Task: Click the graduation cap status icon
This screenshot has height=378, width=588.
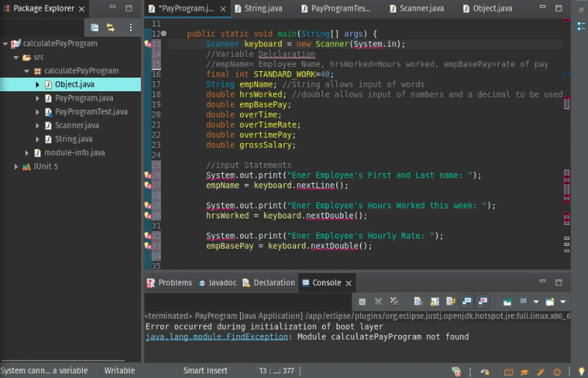Action: click(x=524, y=372)
